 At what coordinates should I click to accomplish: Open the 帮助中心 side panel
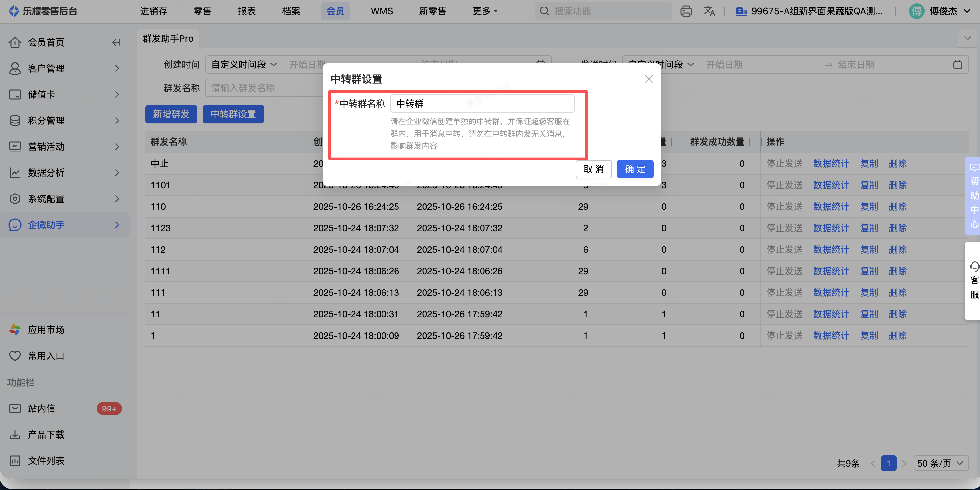973,196
